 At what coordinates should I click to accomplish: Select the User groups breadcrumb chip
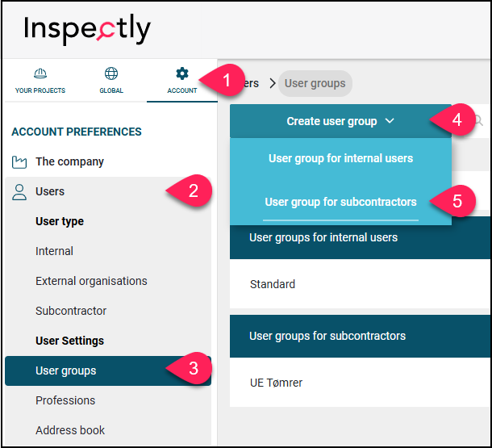[x=315, y=83]
